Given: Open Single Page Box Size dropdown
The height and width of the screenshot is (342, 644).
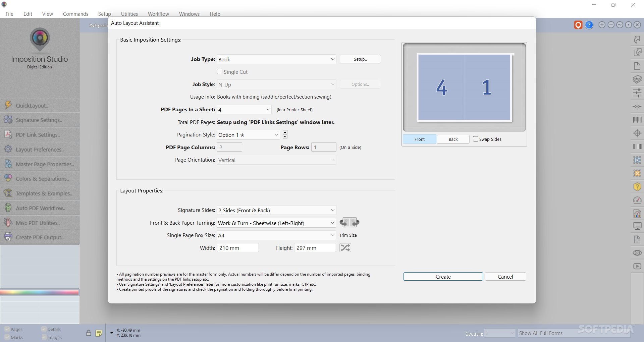Looking at the screenshot, I should [276, 235].
